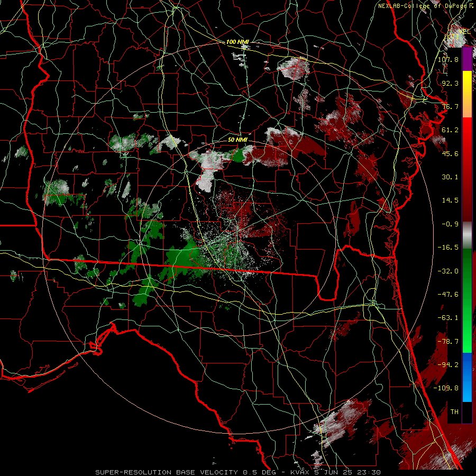Click the "NEXLAB-College of DuPage" credit text
The image size is (476, 476).
pos(423,6)
